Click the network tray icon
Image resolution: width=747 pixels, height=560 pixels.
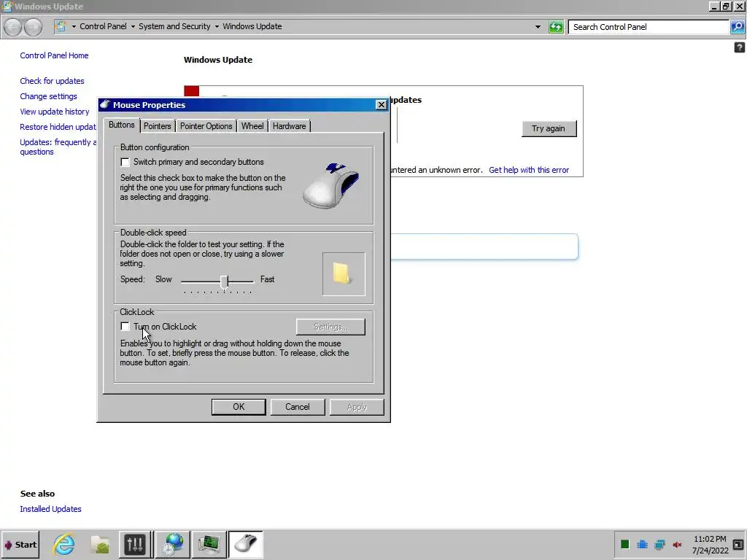[659, 544]
